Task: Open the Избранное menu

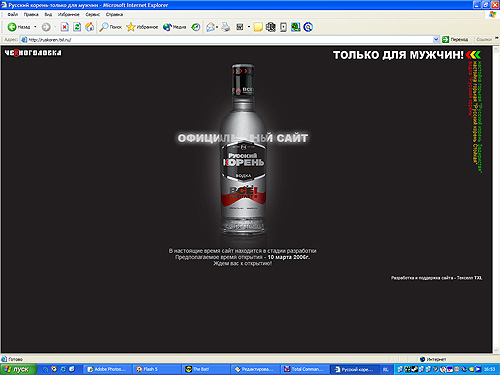Action: tap(69, 14)
